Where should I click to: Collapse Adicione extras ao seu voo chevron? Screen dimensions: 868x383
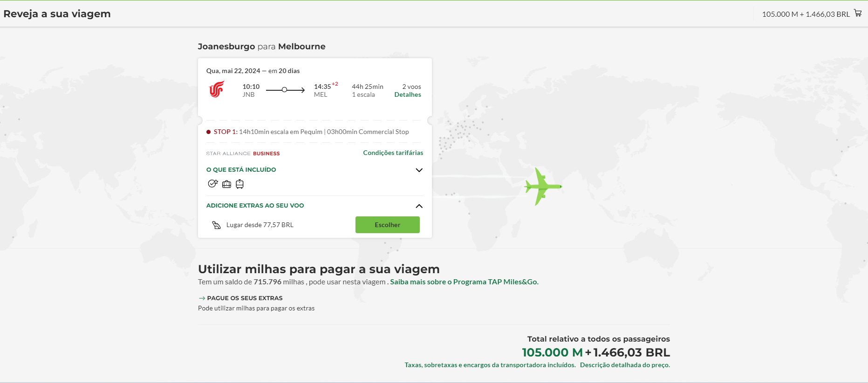(x=419, y=206)
